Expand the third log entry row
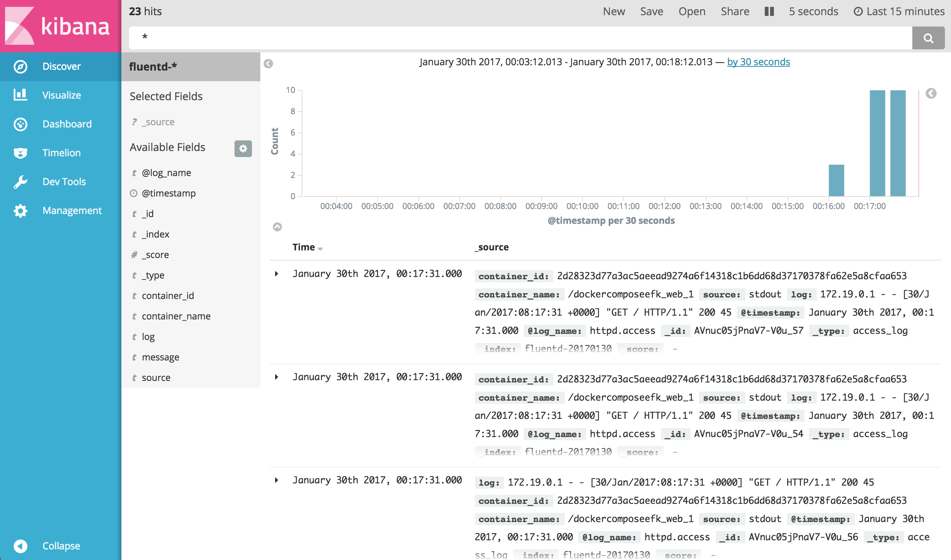This screenshot has height=560, width=951. (x=277, y=480)
